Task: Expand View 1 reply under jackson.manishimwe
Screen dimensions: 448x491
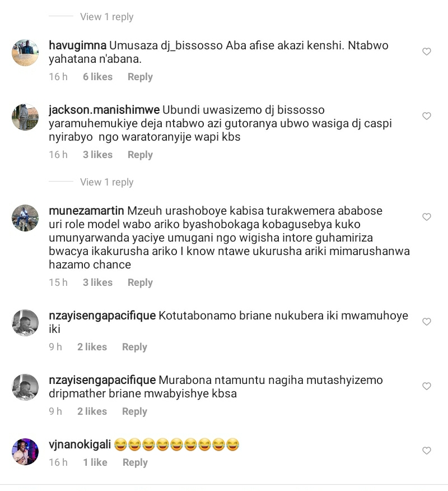Action: [x=107, y=182]
